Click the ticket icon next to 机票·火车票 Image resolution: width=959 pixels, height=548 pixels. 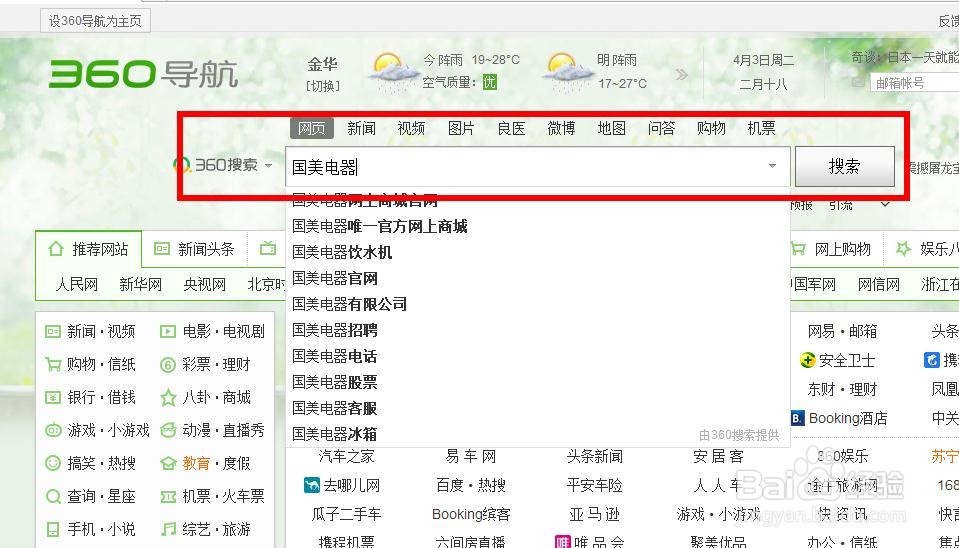168,497
